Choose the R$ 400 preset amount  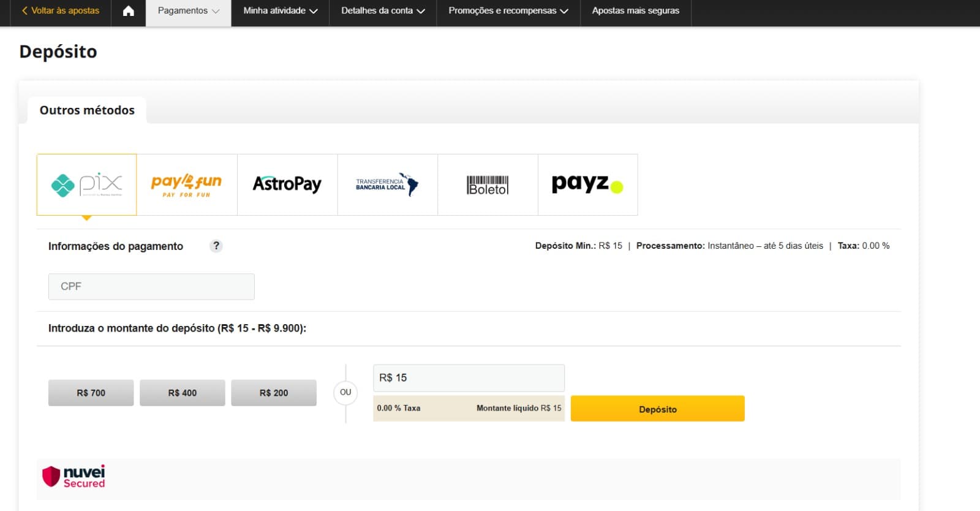point(183,393)
